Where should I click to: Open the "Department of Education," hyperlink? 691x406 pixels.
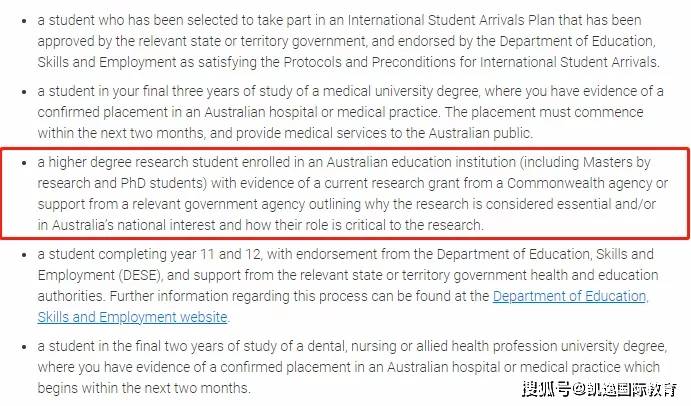(x=570, y=296)
